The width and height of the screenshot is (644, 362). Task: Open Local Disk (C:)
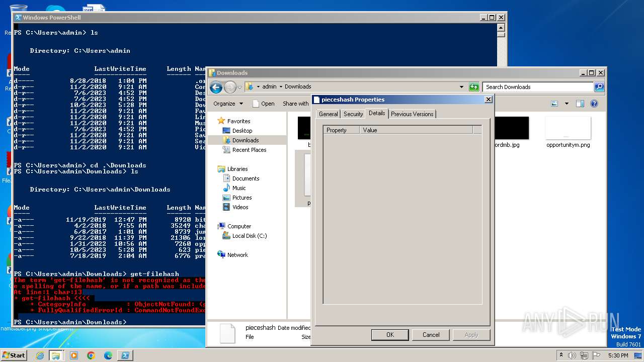pos(250,236)
